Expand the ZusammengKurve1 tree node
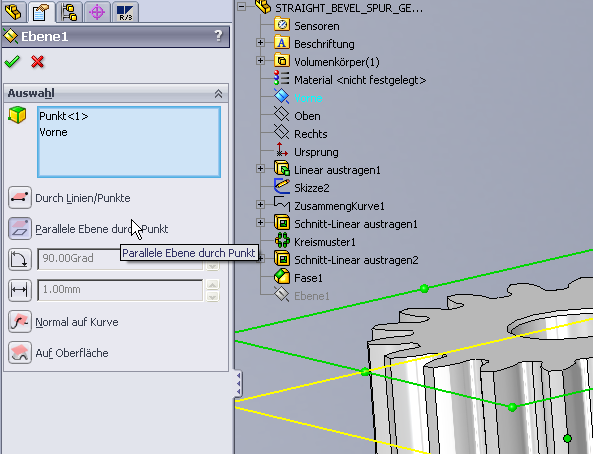Screen dimensions: 593x454 pos(260,205)
